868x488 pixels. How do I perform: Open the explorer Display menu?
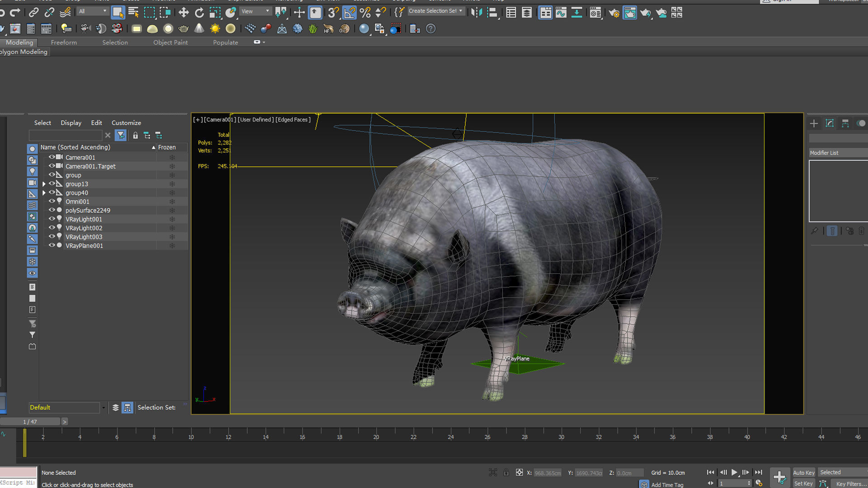point(71,123)
